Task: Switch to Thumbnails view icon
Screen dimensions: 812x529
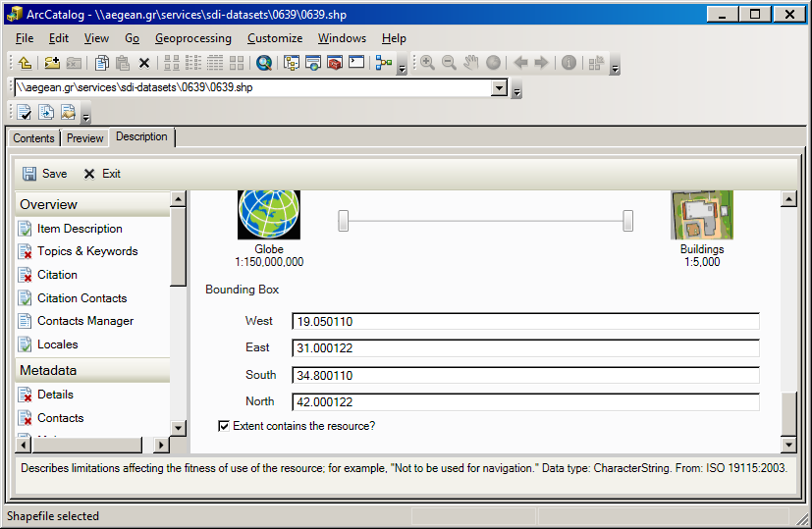Action: [x=237, y=63]
